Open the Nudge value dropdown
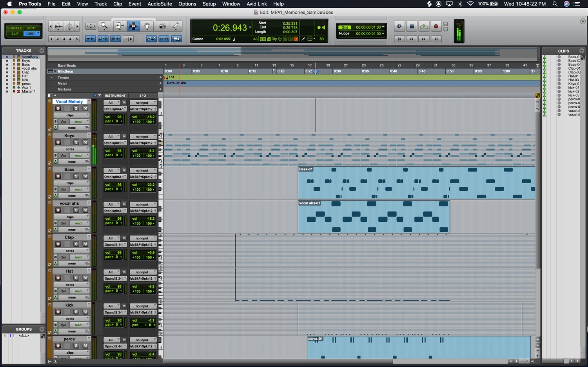Image resolution: width=588 pixels, height=367 pixels. coord(383,34)
